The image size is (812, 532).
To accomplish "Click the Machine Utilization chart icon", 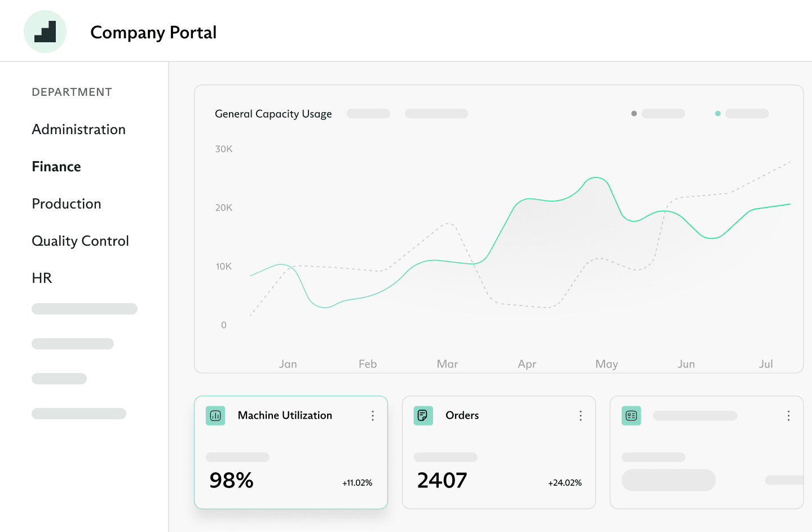I will pos(215,416).
